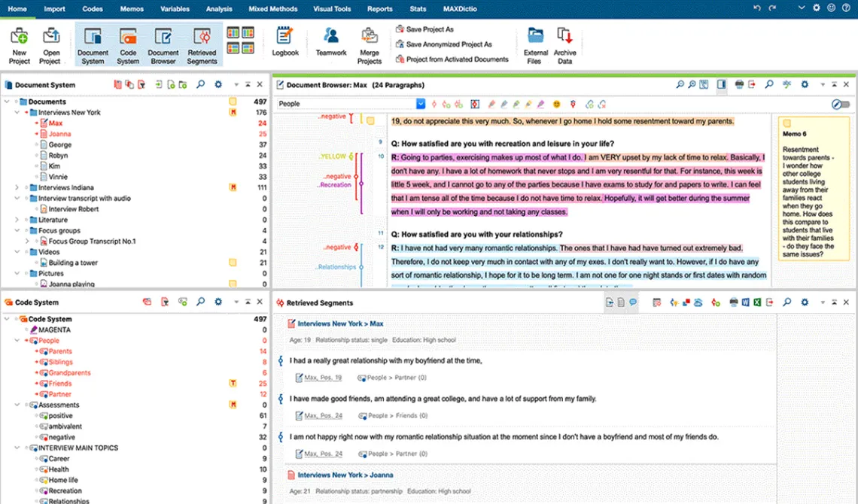Toggle the Document Browser sidebar display
The width and height of the screenshot is (858, 504).
coord(722,85)
